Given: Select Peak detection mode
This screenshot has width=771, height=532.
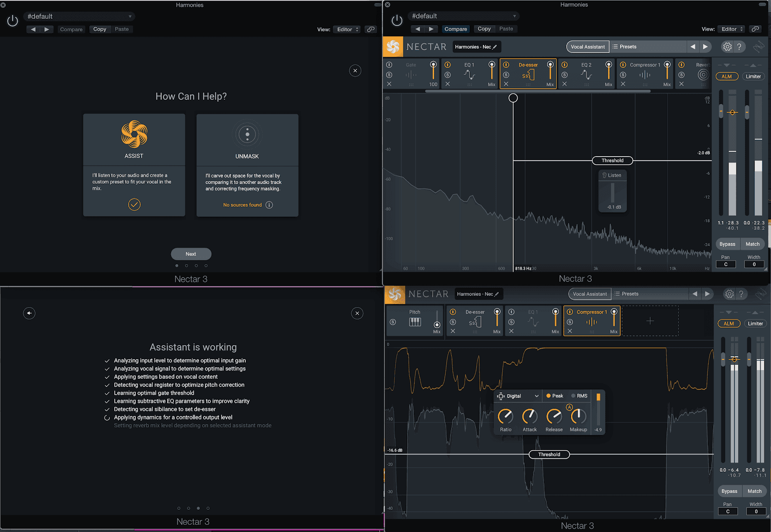Looking at the screenshot, I should click(x=555, y=396).
